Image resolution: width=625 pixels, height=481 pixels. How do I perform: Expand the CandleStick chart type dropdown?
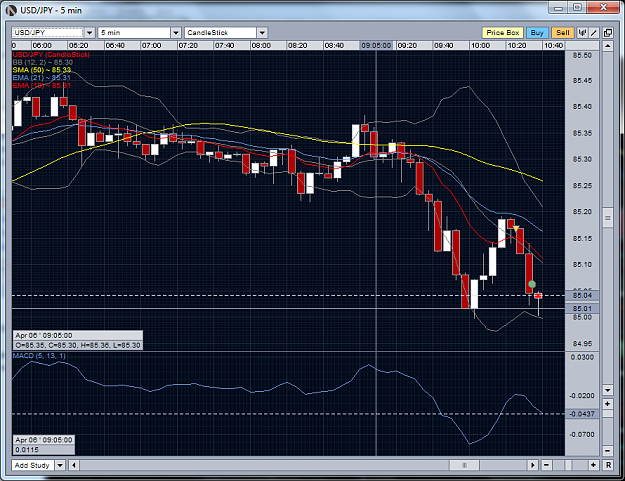tap(262, 33)
